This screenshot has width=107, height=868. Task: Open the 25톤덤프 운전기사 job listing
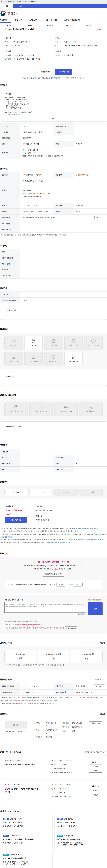[x=20, y=765]
